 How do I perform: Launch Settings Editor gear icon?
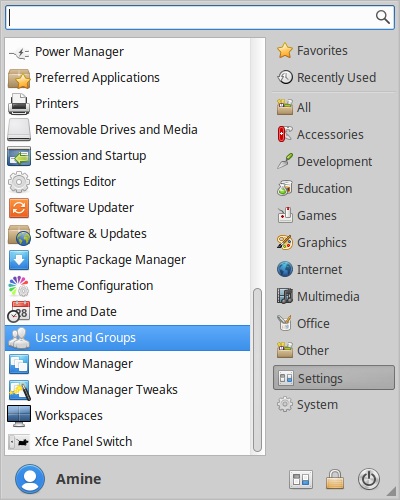click(x=19, y=182)
